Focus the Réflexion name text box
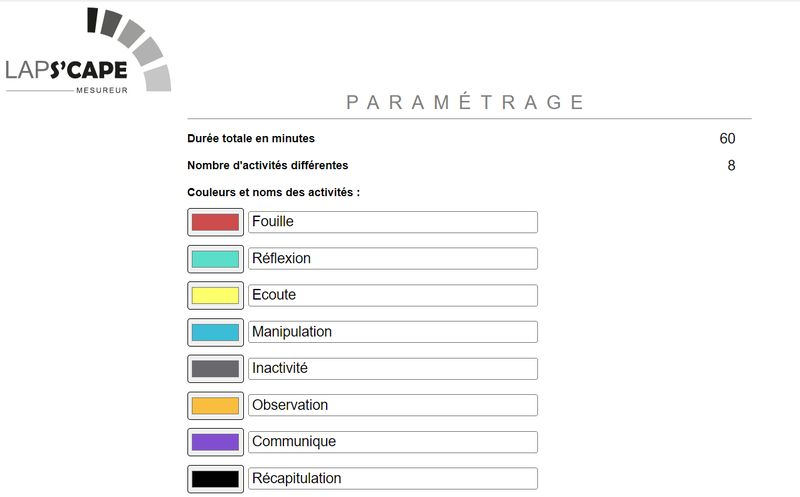Image resolution: width=800 pixels, height=497 pixels. pos(393,259)
